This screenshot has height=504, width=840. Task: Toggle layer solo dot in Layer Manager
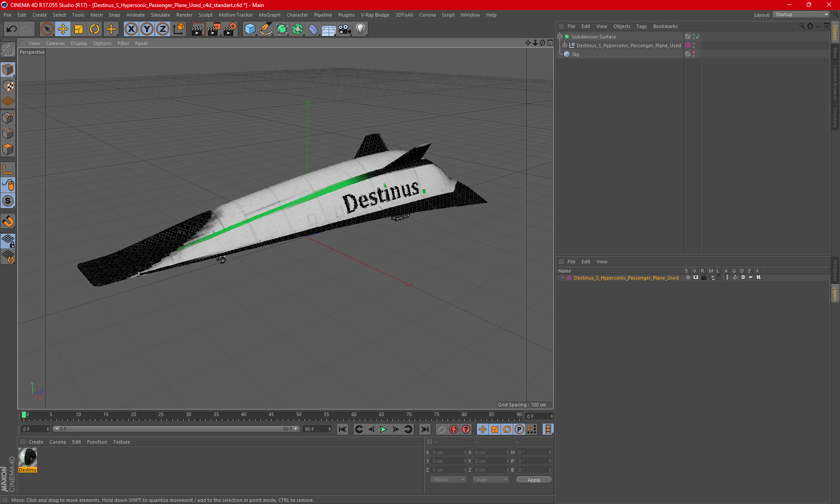pos(688,277)
